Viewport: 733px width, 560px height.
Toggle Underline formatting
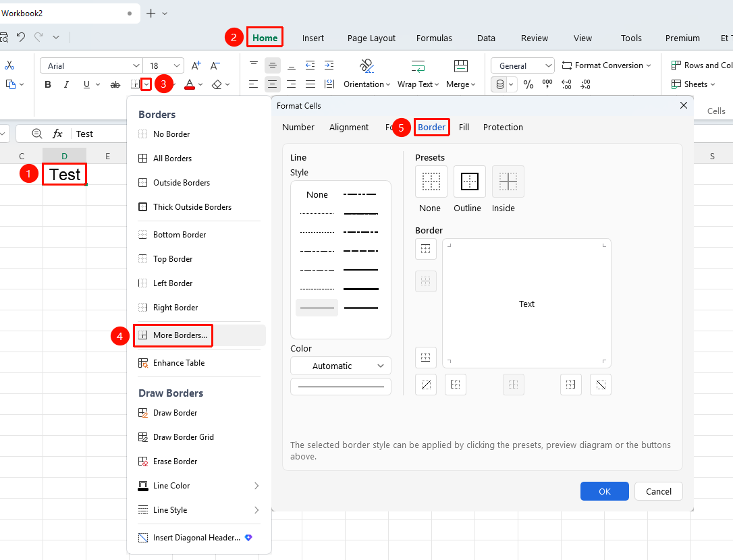click(86, 84)
